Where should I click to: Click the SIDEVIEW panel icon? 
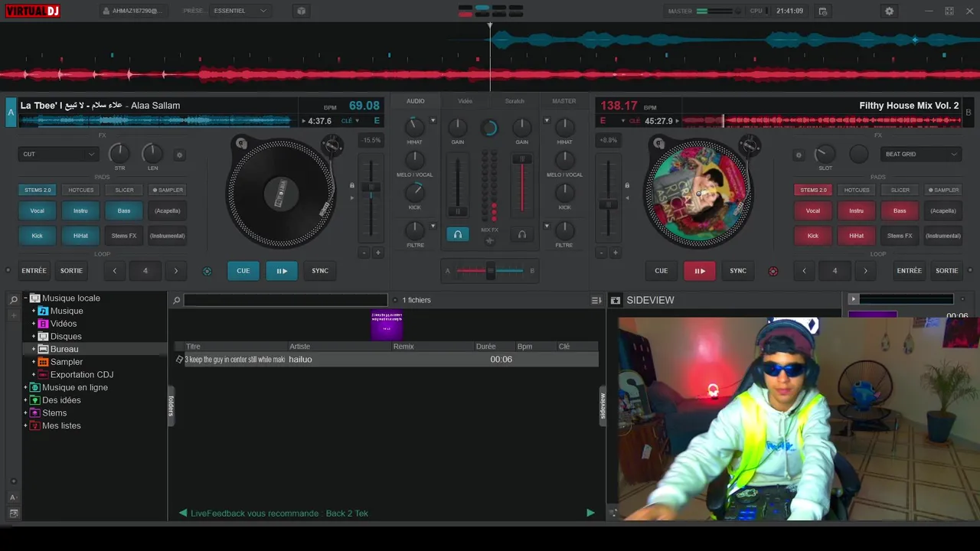tap(615, 300)
